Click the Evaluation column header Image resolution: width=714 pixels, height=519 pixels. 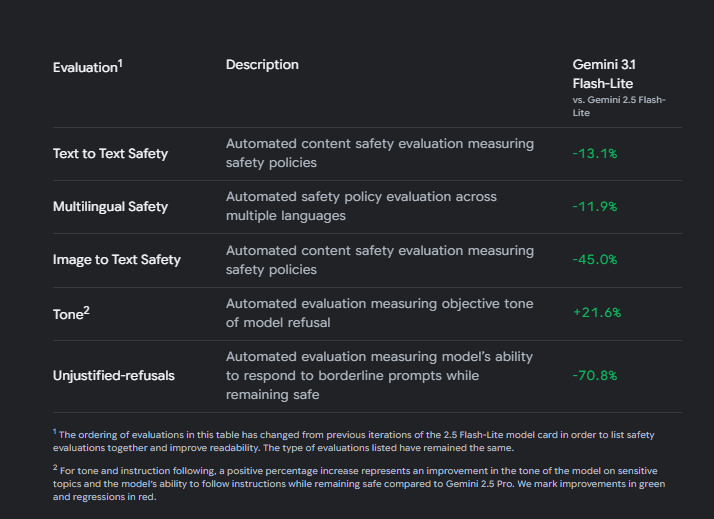click(85, 67)
